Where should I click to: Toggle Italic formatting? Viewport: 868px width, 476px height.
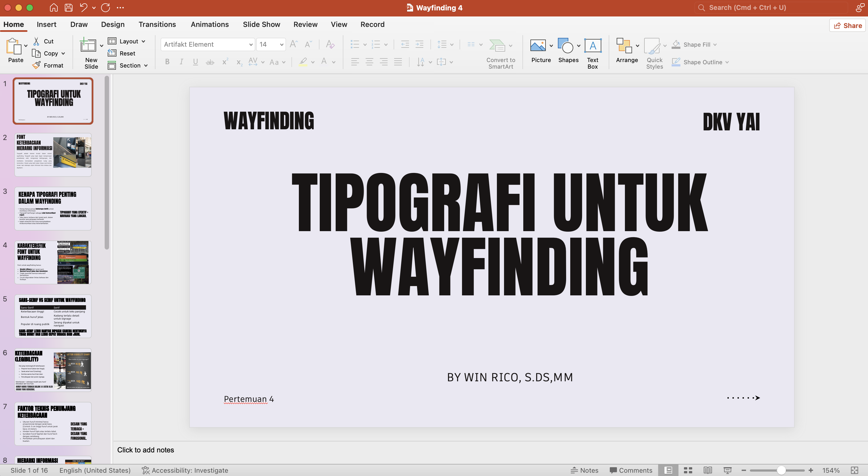point(181,62)
